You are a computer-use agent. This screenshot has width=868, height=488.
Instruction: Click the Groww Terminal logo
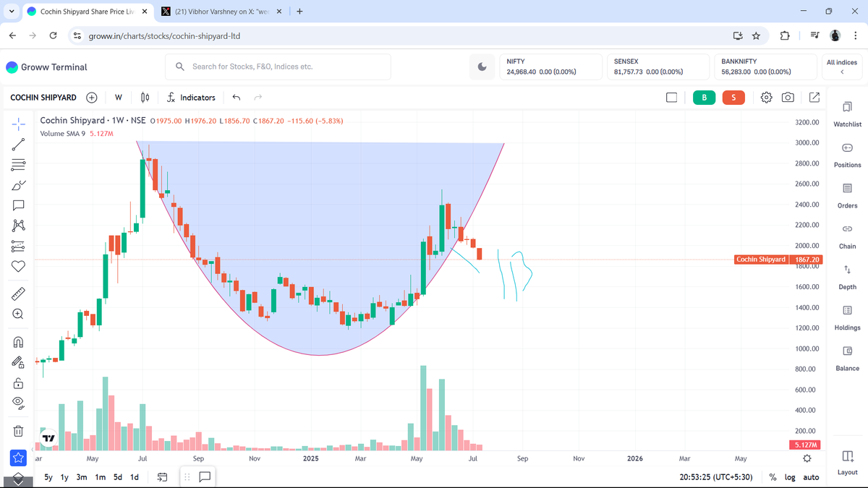pyautogui.click(x=46, y=67)
